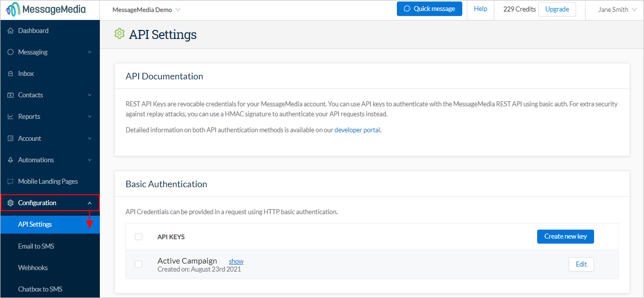Click the Reports chart icon
The image size is (644, 298).
(x=10, y=116)
